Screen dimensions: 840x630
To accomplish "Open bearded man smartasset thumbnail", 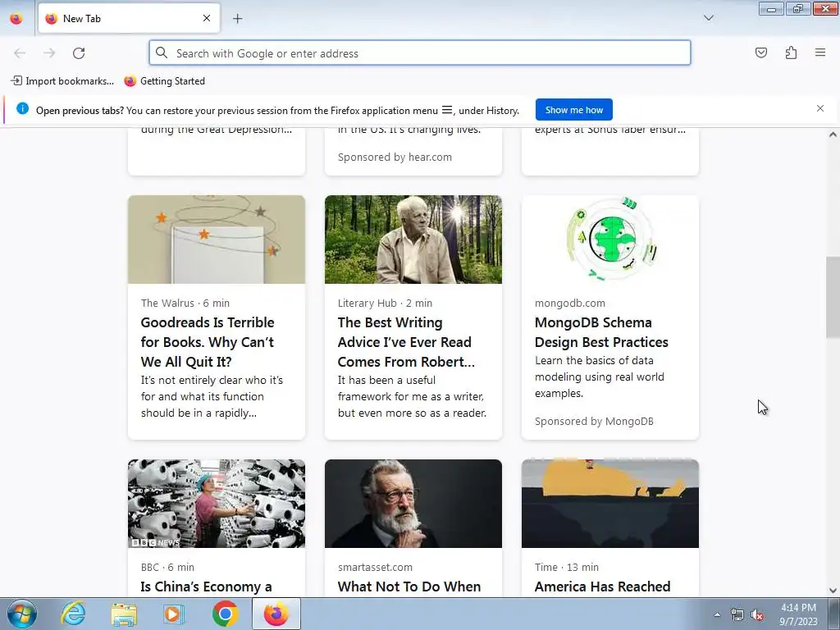I will coord(413,504).
